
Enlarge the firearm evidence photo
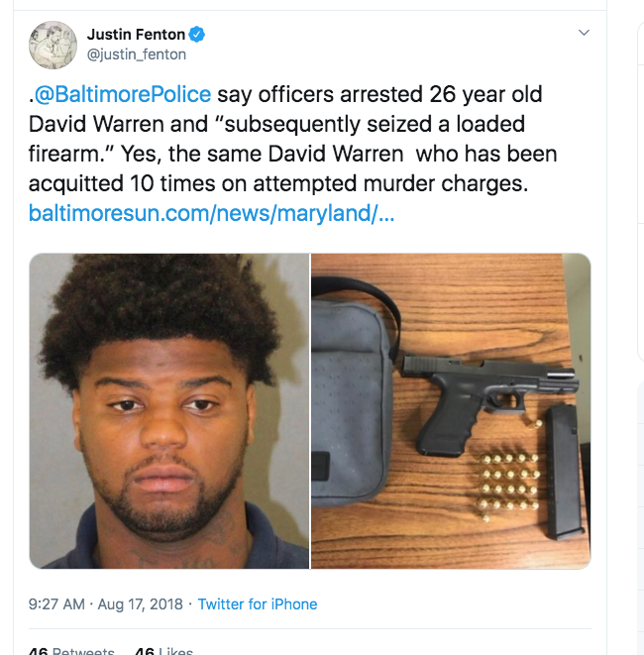(x=451, y=410)
